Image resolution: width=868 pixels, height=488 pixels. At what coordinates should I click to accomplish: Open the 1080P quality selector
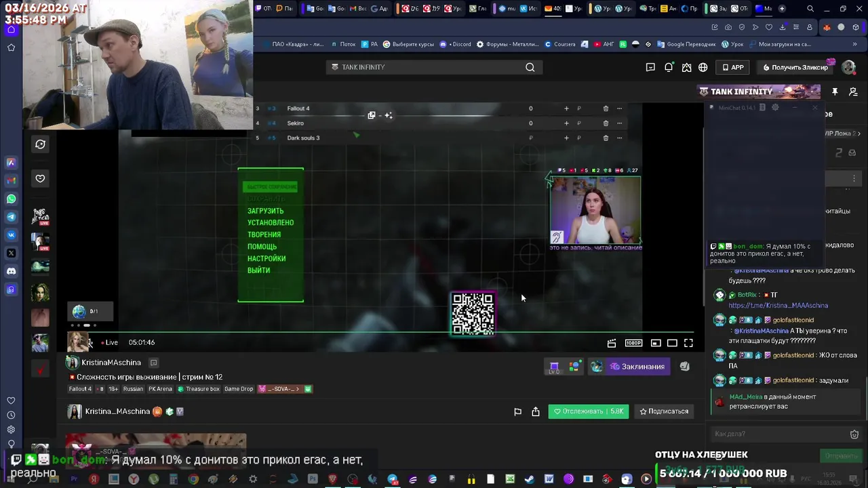[x=633, y=343]
